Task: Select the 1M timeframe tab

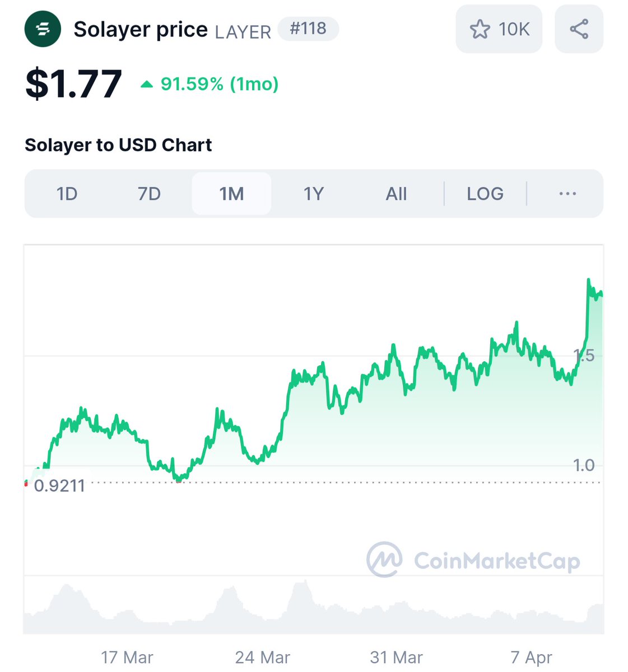Action: 231,194
